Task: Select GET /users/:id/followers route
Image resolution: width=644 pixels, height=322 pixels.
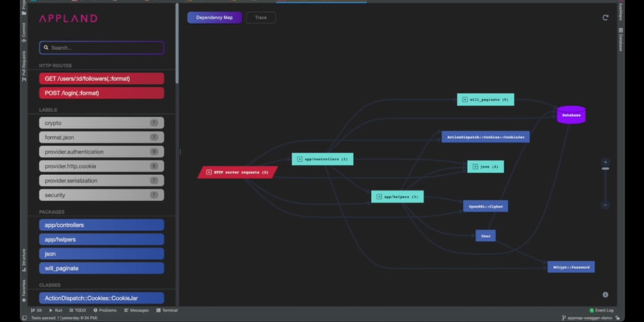Action: (x=102, y=79)
